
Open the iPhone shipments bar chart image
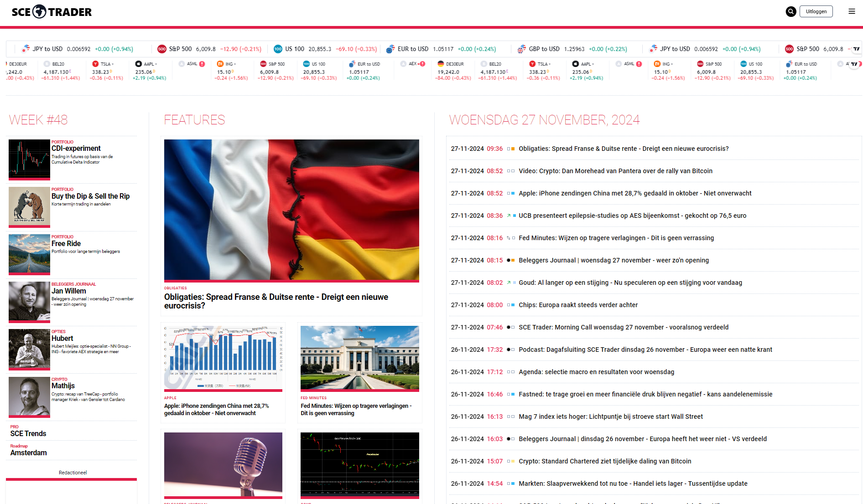(223, 358)
